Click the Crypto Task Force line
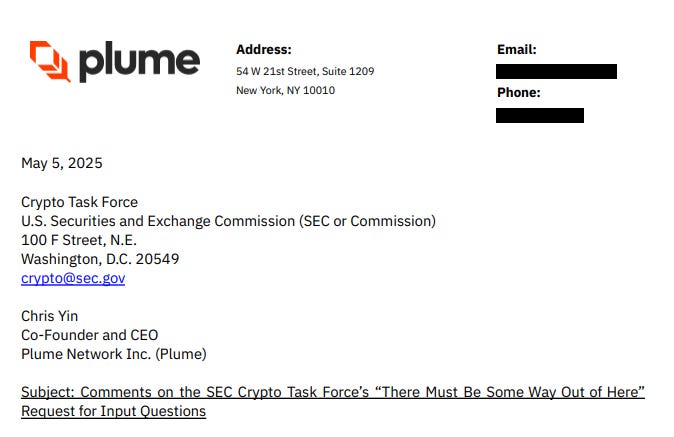Viewport: 674px width, 437px height. click(80, 202)
